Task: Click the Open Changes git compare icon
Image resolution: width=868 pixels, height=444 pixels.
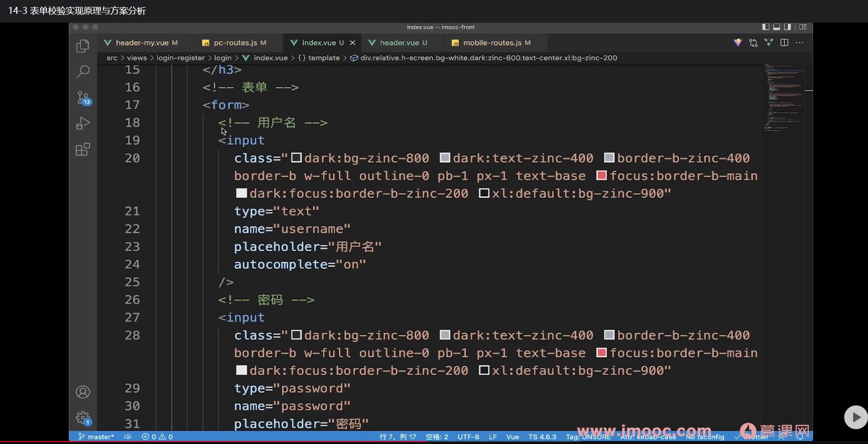Action: [x=753, y=43]
